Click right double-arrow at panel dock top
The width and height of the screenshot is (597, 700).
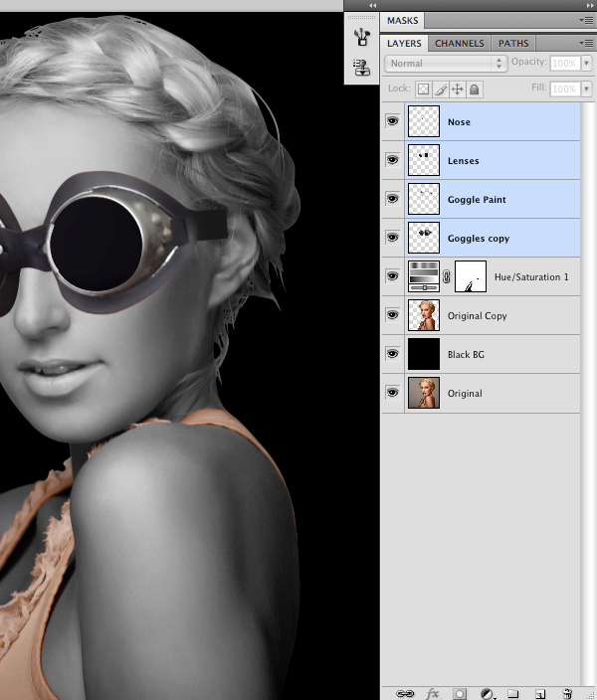pyautogui.click(x=590, y=5)
